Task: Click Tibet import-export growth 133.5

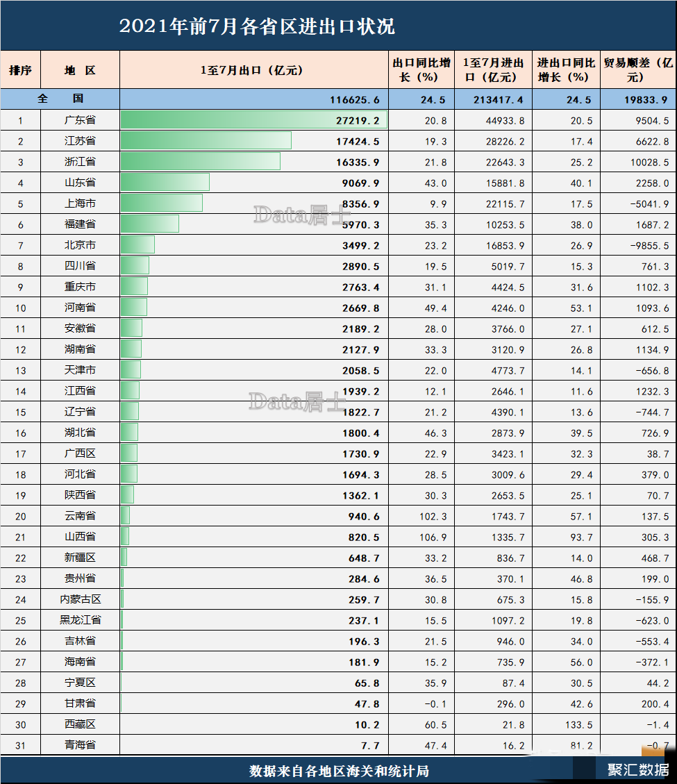Action: 579,725
